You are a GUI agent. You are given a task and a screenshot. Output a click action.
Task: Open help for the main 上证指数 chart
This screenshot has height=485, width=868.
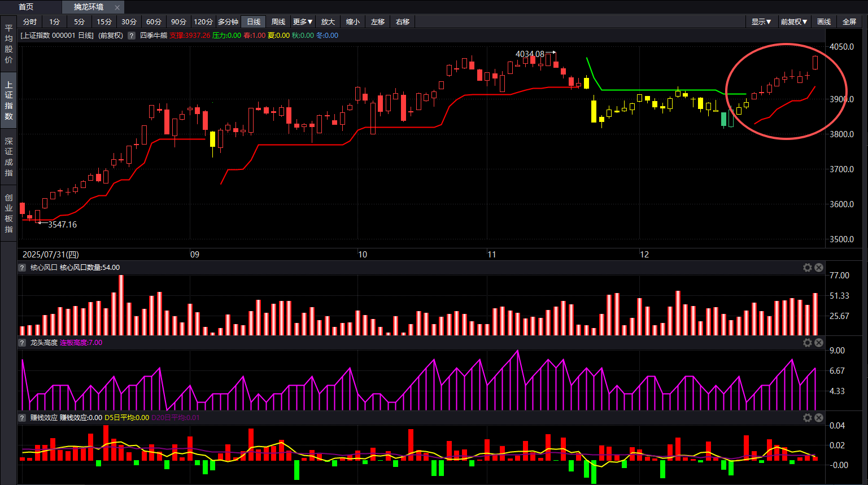(x=132, y=36)
